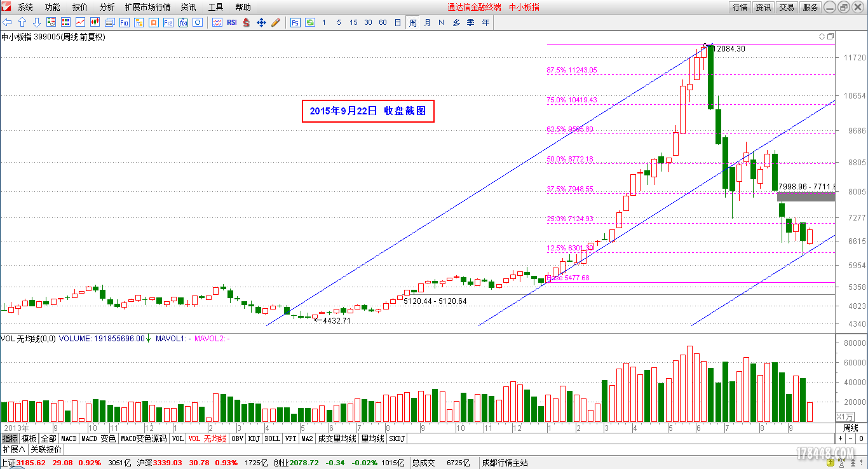Image resolution: width=868 pixels, height=469 pixels.
Task: Select the 指标 tab
Action: coord(10,438)
